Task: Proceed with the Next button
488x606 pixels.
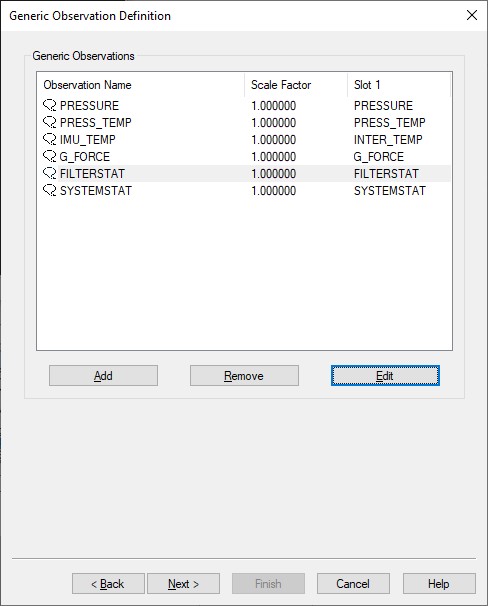Action: pyautogui.click(x=184, y=584)
